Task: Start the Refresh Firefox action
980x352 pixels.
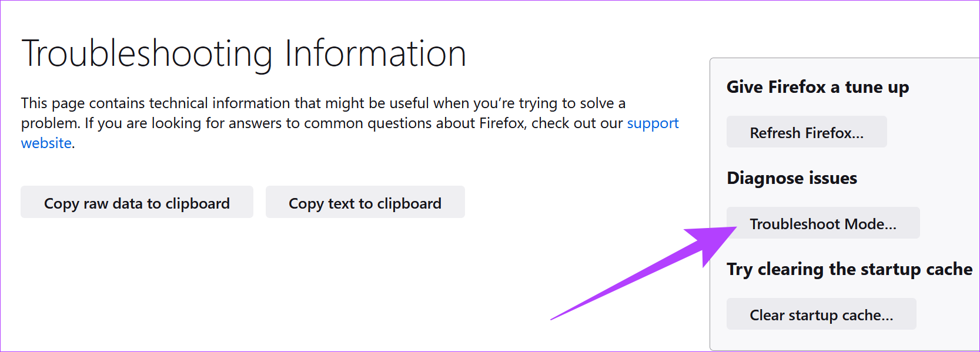Action: click(807, 132)
